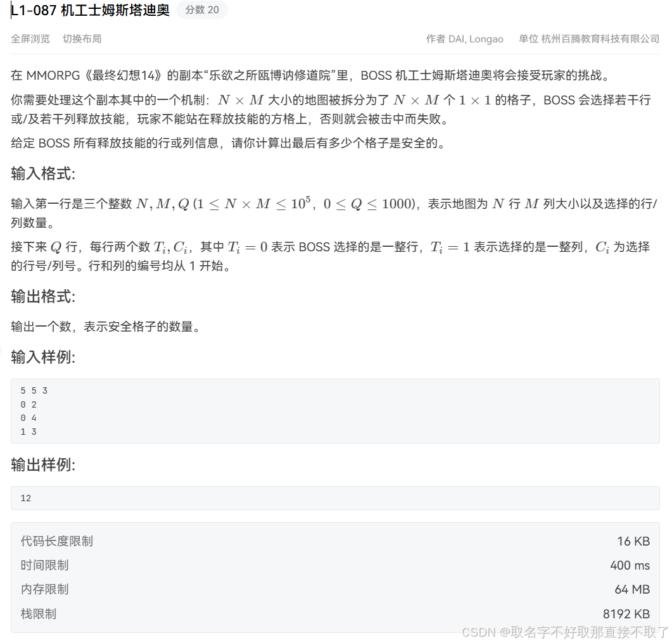672x643 pixels.
Task: Click the 输入格式 section heading
Action: pyautogui.click(x=37, y=172)
